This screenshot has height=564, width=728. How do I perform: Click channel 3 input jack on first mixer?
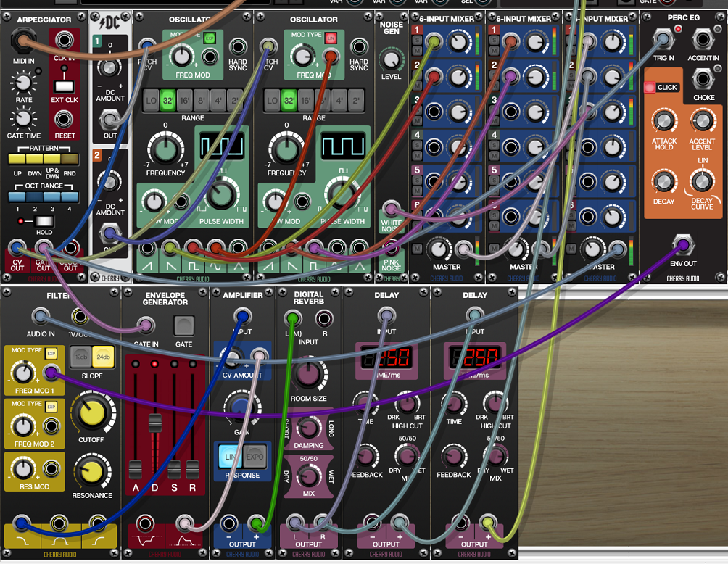point(434,112)
